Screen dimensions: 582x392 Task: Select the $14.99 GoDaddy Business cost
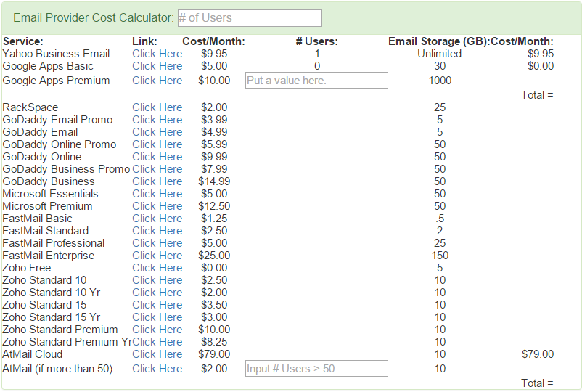click(214, 181)
